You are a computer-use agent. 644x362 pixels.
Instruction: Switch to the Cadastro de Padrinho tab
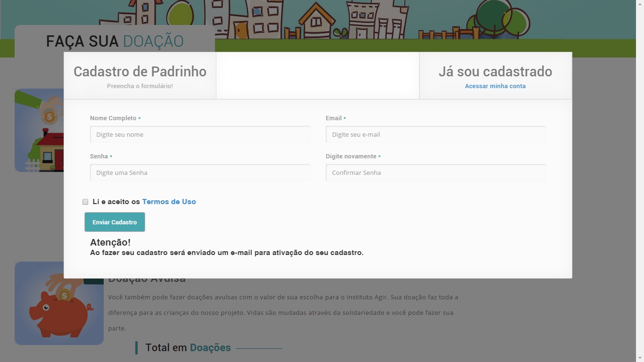tap(140, 76)
